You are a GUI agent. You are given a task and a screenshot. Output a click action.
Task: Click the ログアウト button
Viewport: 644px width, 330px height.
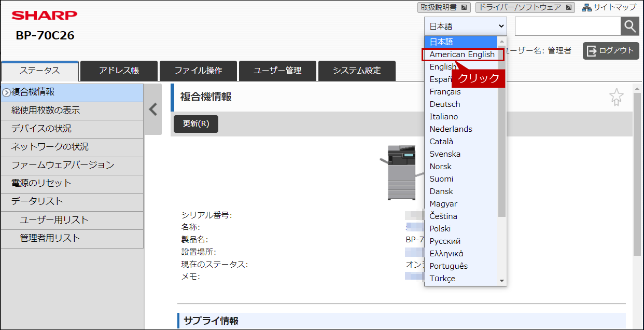(x=611, y=51)
